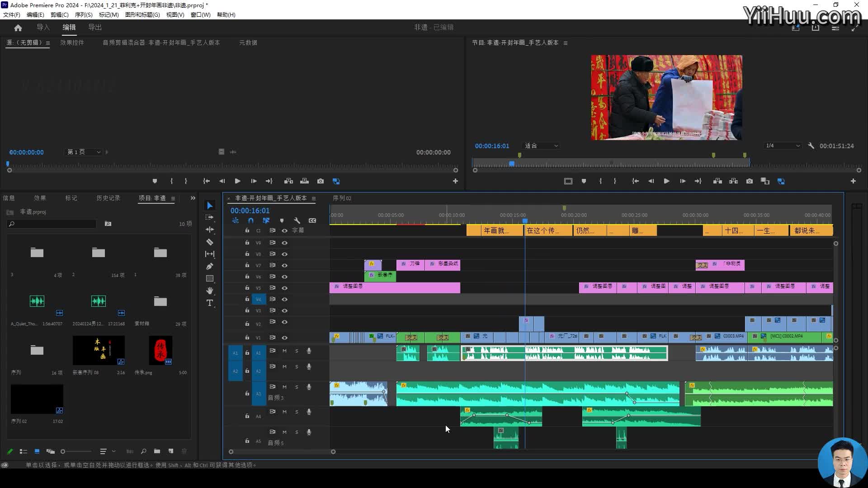The height and width of the screenshot is (488, 868).
Task: Toggle V1 track visibility eye
Action: point(285,338)
